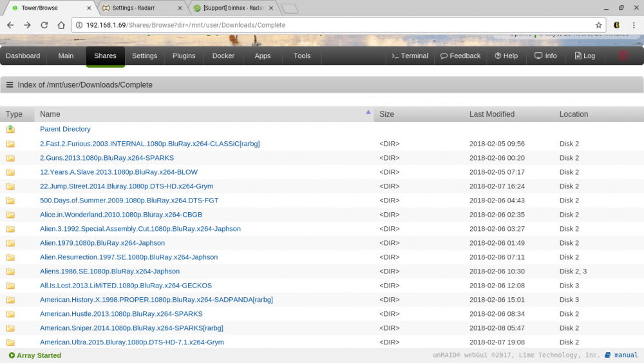Image resolution: width=644 pixels, height=363 pixels.
Task: Open the Settings menu tab
Action: (144, 56)
